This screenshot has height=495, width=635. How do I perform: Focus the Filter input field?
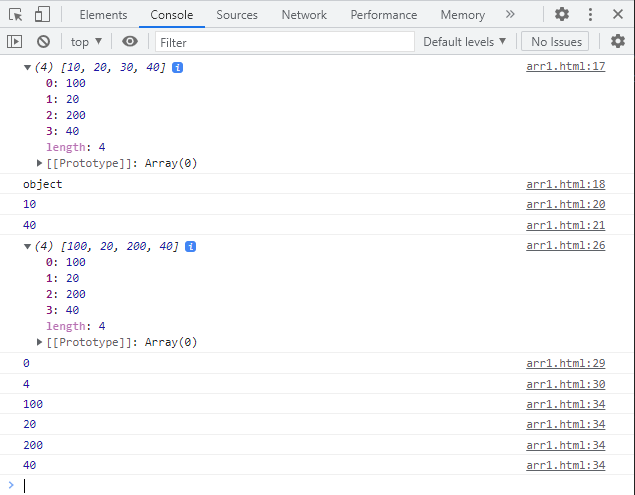[x=285, y=42]
